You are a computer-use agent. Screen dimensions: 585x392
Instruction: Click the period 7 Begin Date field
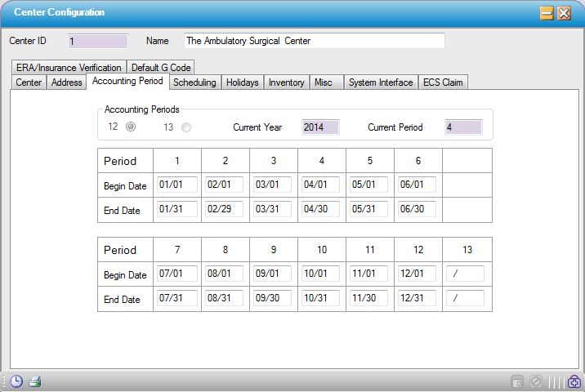[176, 274]
